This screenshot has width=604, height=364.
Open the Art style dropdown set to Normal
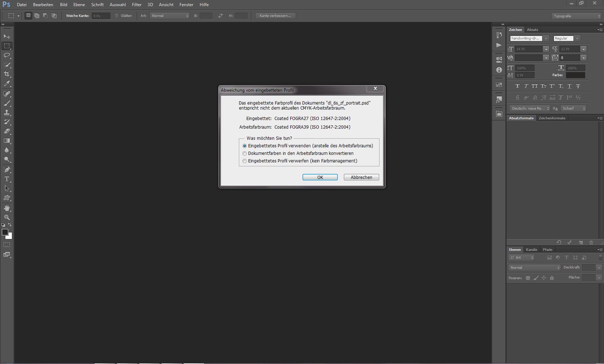pos(169,16)
